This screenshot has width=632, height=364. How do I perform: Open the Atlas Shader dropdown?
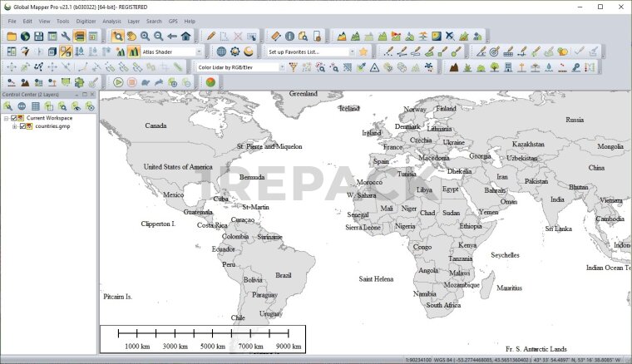pos(171,52)
